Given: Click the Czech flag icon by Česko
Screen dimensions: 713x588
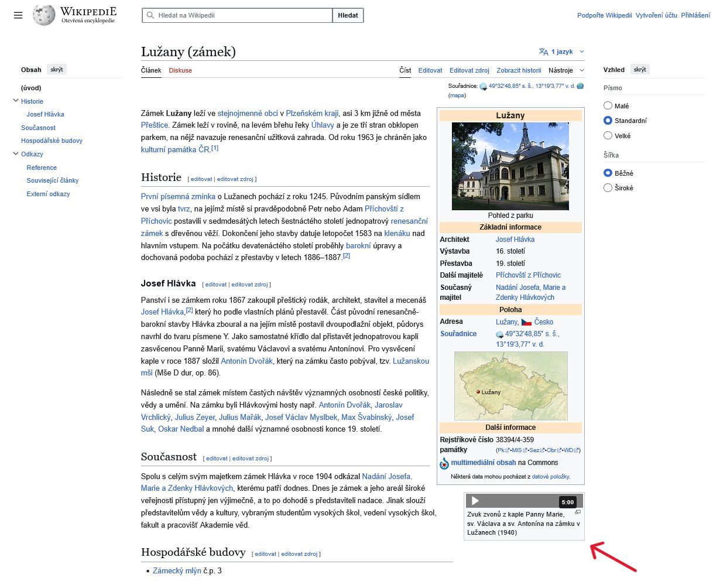Looking at the screenshot, I should click(x=526, y=322).
